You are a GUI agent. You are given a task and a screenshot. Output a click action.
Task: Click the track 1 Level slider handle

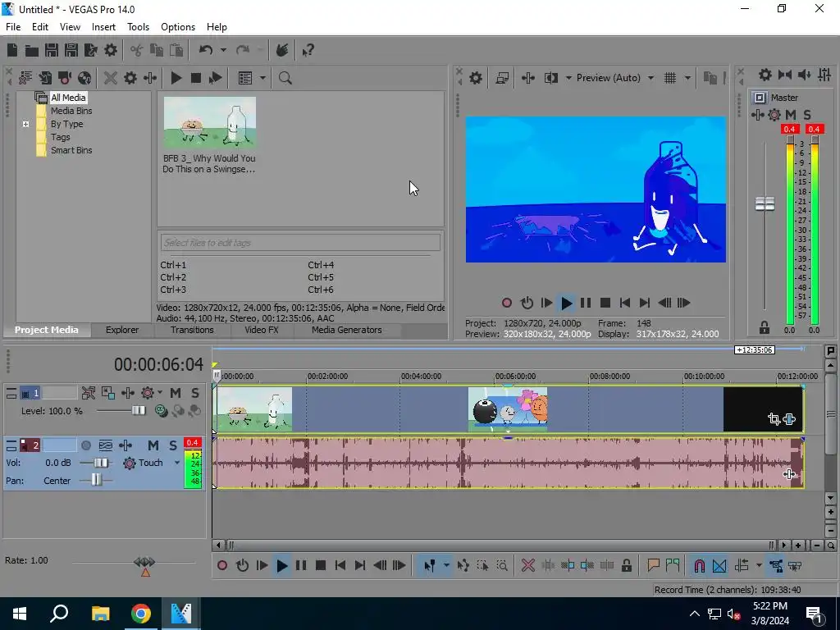[x=139, y=411]
